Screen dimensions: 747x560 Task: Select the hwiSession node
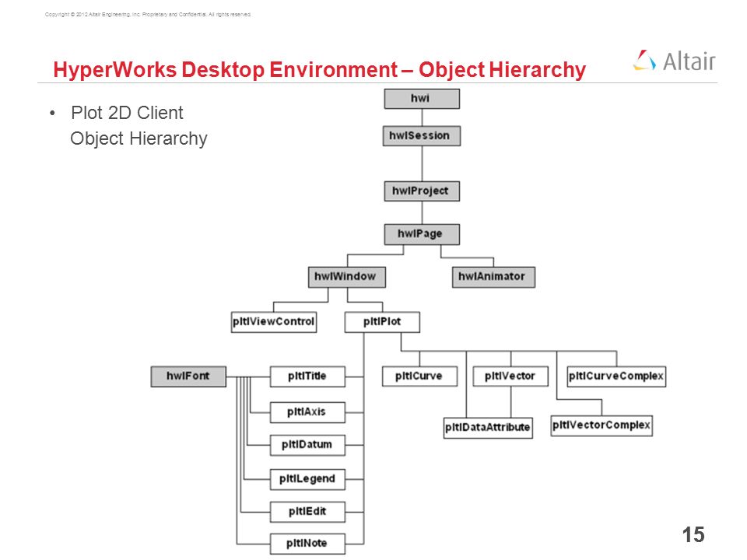coord(422,135)
